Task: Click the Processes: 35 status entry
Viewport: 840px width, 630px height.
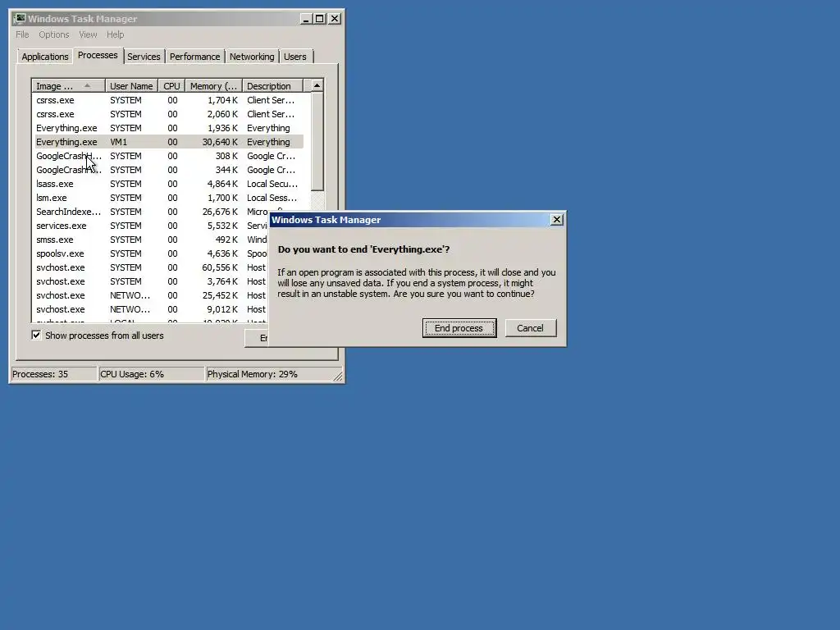Action: click(x=53, y=374)
